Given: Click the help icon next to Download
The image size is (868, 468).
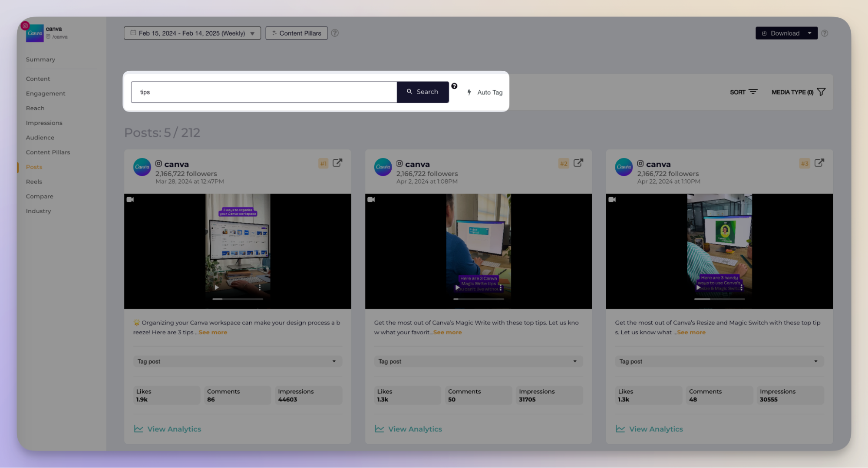Looking at the screenshot, I should pyautogui.click(x=825, y=33).
